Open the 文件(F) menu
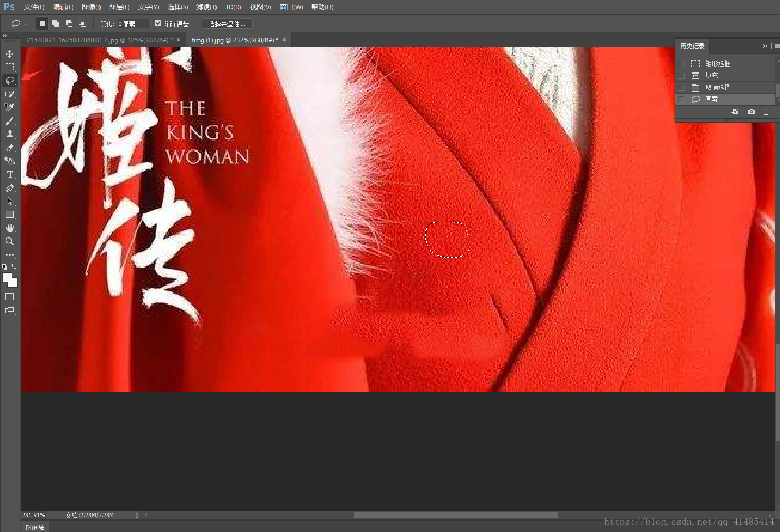This screenshot has height=532, width=780. (34, 7)
